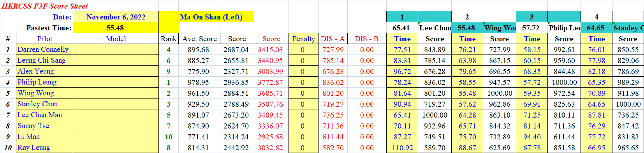644x153 pixels.
Task: Open pilot name Darren Connelly
Action: (x=43, y=49)
